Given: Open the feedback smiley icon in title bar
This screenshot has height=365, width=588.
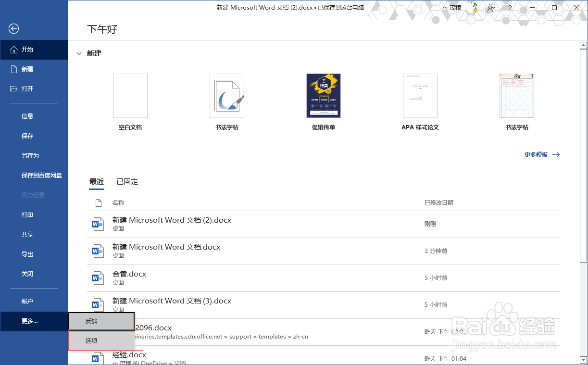Looking at the screenshot, I should (x=491, y=8).
